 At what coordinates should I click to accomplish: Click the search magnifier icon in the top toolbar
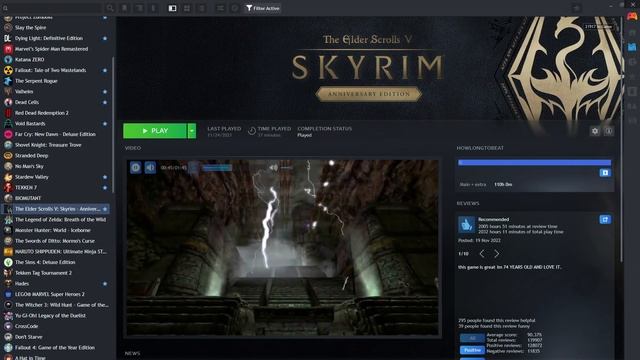coord(110,8)
